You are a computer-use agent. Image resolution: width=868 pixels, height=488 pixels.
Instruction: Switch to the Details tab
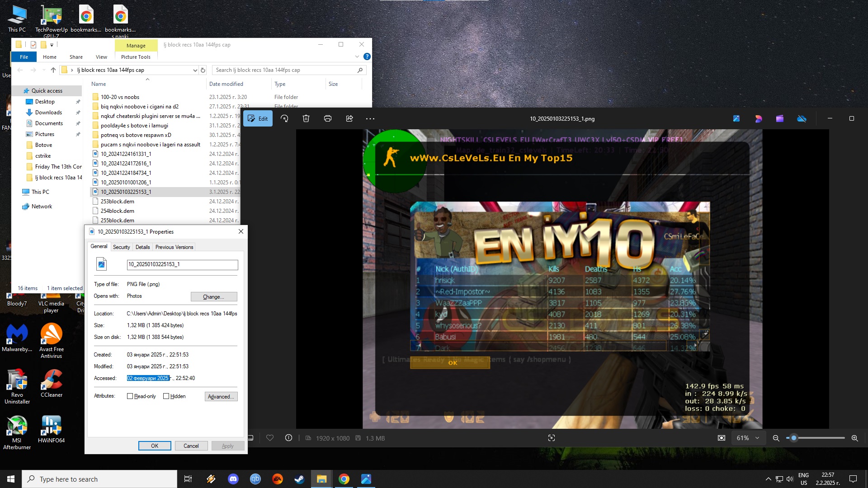click(x=142, y=247)
